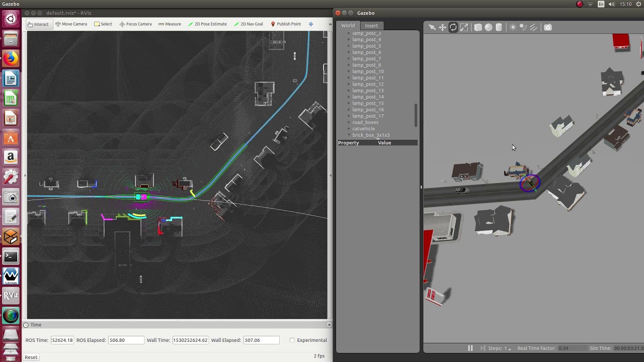The width and height of the screenshot is (644, 362).
Task: Select lamp_post_12 in the World tree
Action: pyautogui.click(x=368, y=84)
